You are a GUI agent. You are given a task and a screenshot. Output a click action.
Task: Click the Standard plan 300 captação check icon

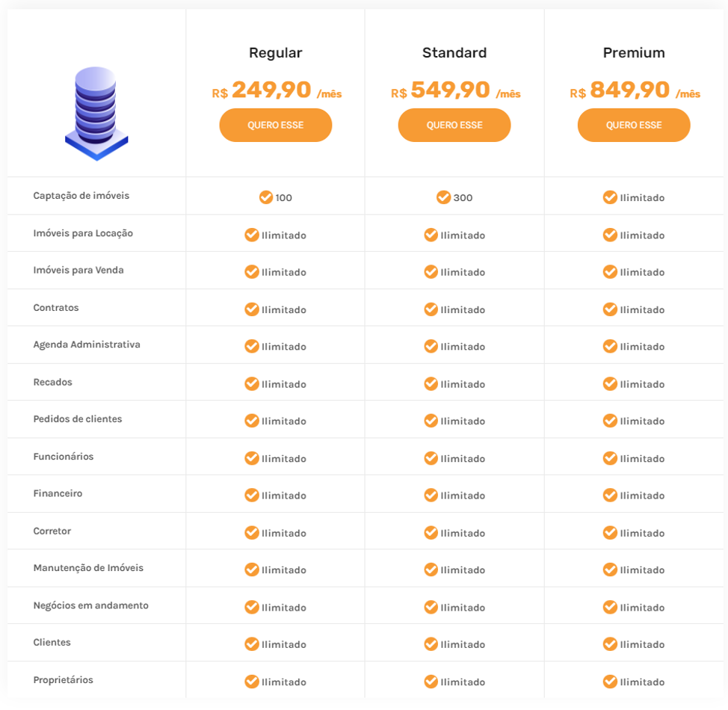pos(443,197)
